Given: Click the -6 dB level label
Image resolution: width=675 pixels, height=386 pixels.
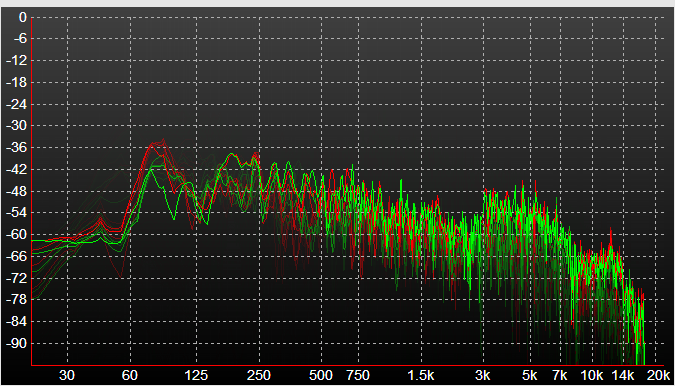Looking at the screenshot, I should pos(19,39).
